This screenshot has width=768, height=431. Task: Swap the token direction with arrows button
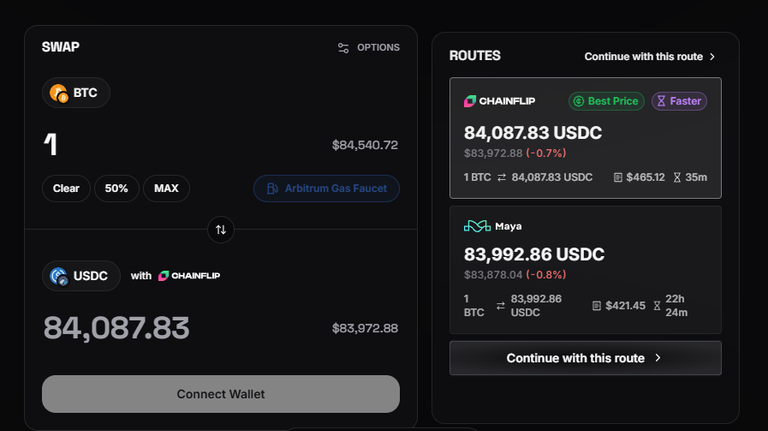click(221, 230)
